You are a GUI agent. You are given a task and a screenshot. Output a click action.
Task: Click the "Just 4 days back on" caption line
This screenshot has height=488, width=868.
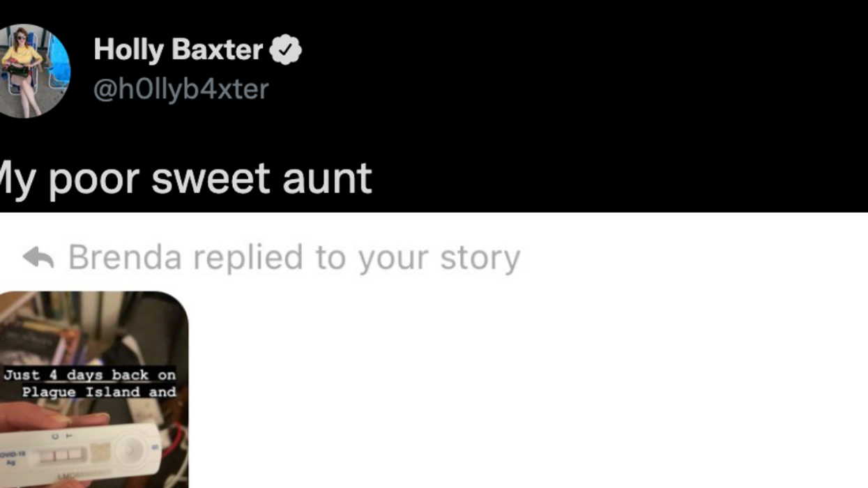click(x=89, y=375)
